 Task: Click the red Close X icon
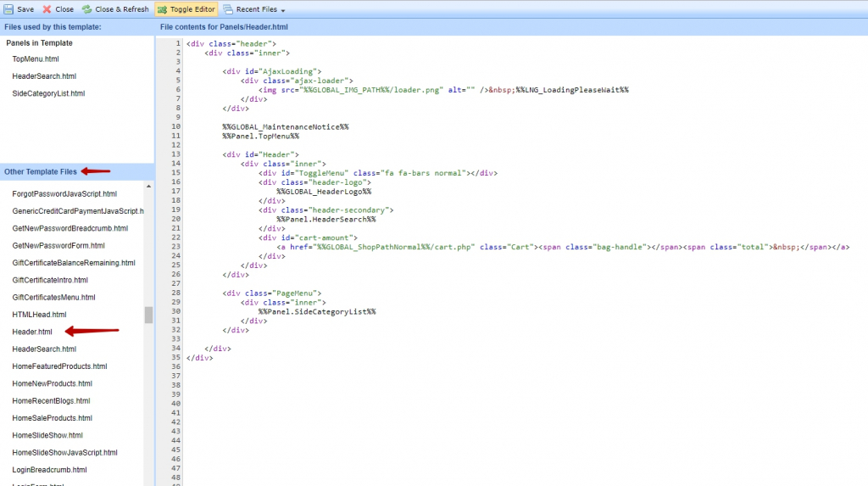(x=47, y=9)
